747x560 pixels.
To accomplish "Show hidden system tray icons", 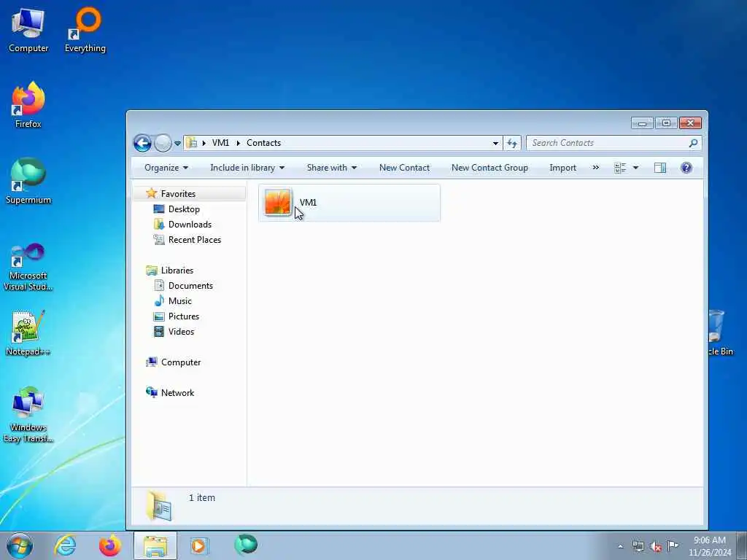I will point(620,547).
